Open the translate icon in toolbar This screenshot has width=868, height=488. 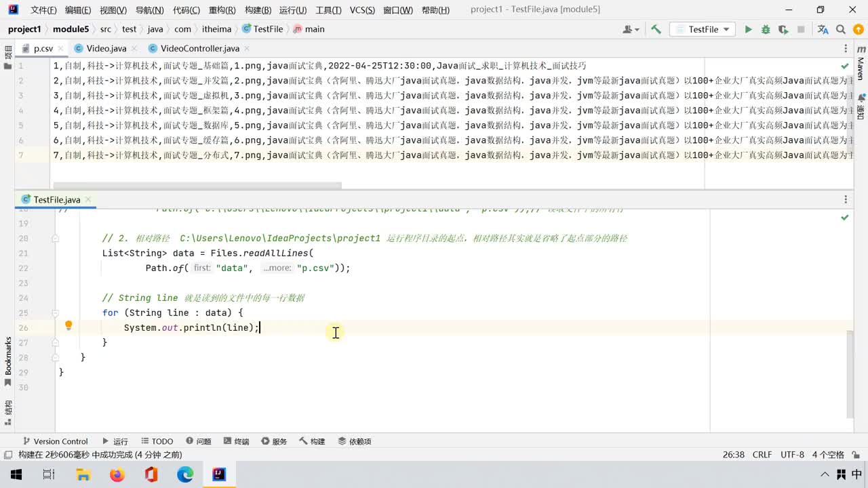coord(823,30)
